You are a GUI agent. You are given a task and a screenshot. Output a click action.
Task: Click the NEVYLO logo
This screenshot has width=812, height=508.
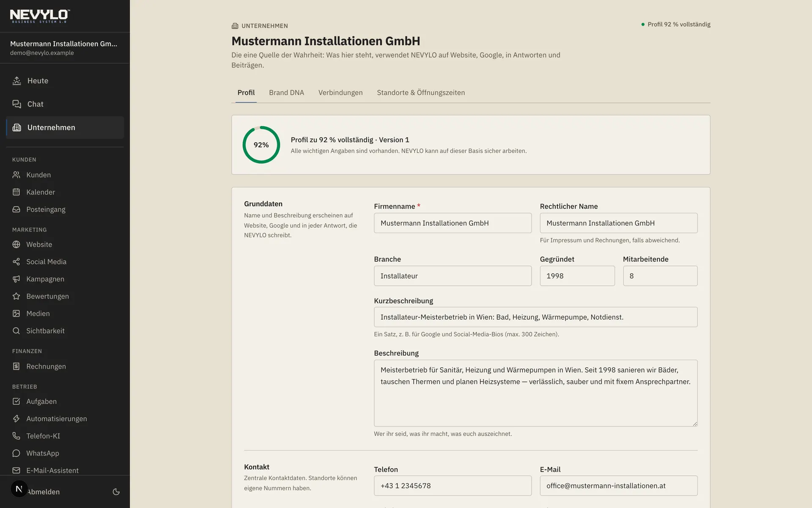[x=40, y=16]
